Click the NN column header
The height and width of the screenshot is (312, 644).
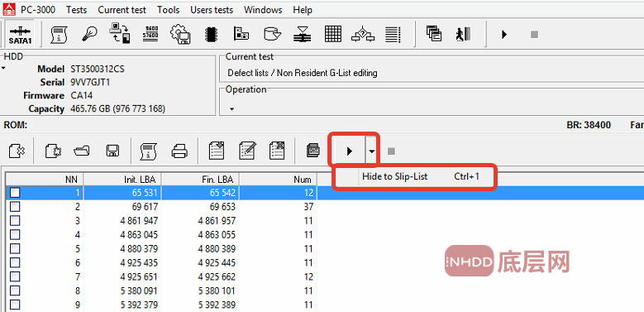tap(45, 180)
